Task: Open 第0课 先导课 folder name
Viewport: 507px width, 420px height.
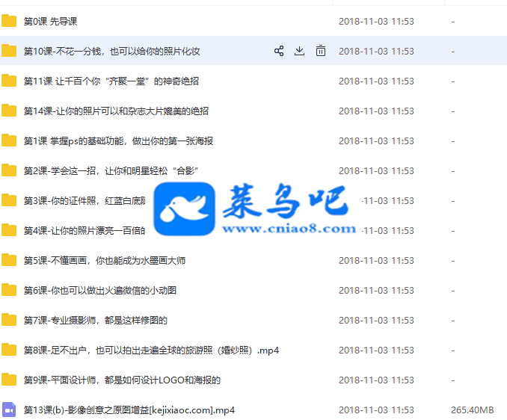Action: (x=50, y=22)
